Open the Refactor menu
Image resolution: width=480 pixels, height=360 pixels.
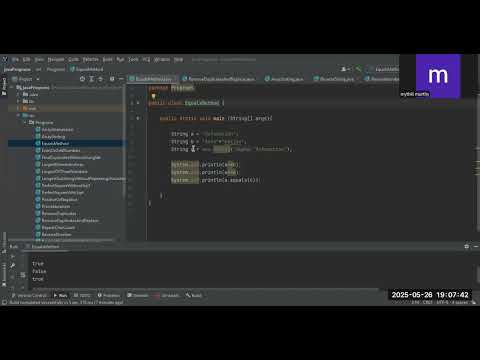(x=91, y=60)
